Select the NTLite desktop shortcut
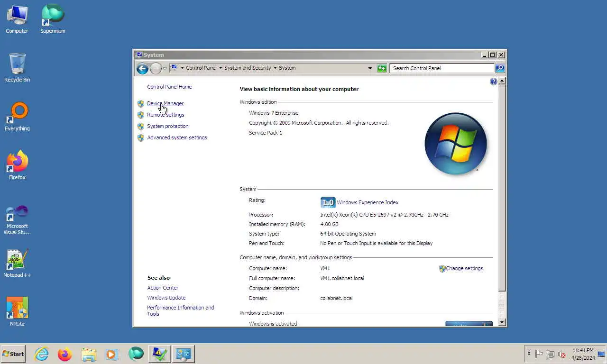 point(17,312)
